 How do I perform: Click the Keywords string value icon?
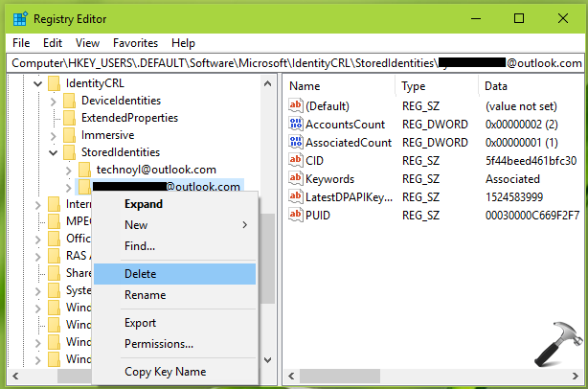click(x=296, y=179)
